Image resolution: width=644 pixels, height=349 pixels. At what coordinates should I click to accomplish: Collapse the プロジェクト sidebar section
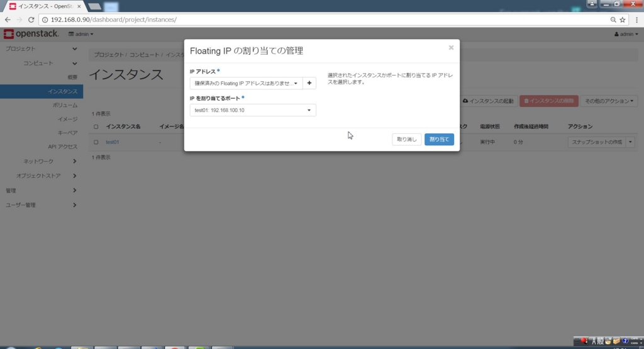tap(41, 48)
